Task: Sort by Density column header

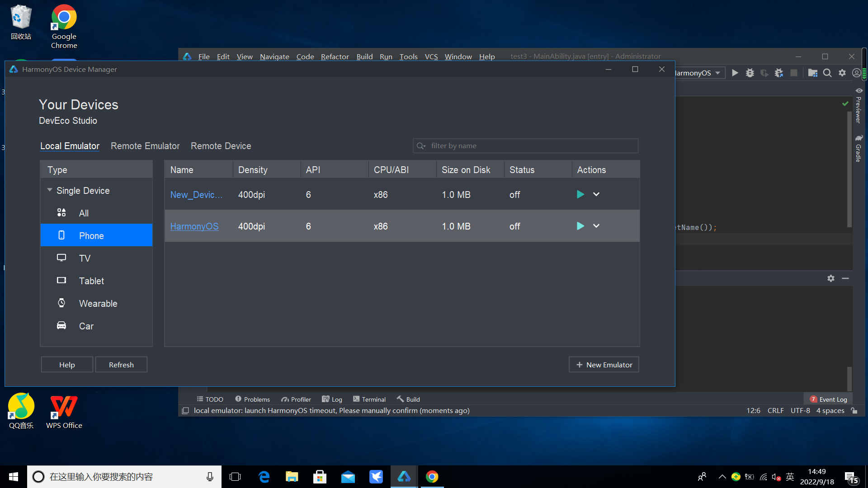Action: pyautogui.click(x=267, y=169)
